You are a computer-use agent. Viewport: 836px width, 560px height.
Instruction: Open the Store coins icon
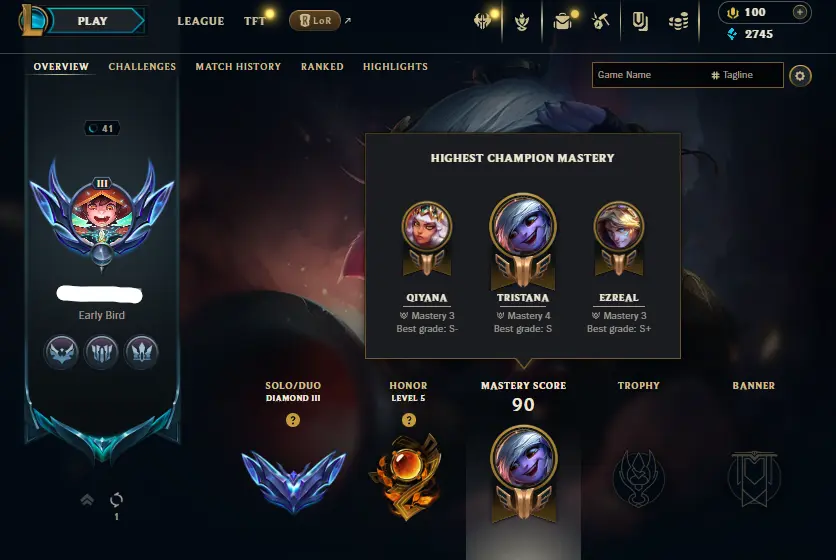[678, 22]
